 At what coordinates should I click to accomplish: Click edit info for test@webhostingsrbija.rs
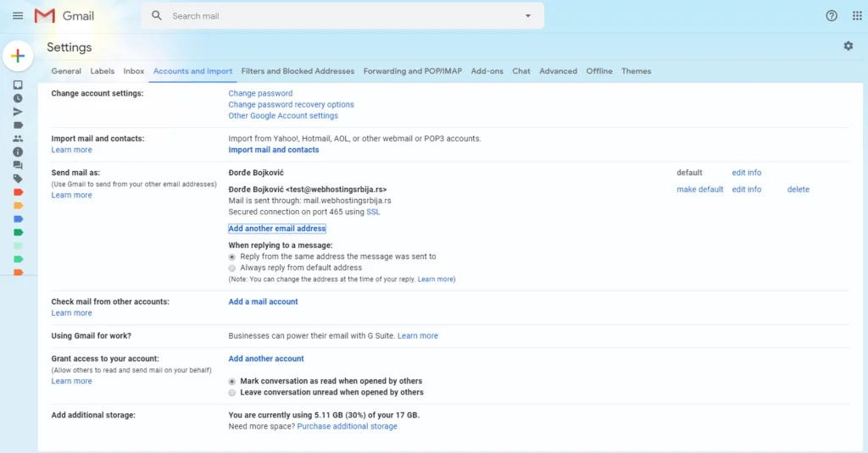coord(746,189)
